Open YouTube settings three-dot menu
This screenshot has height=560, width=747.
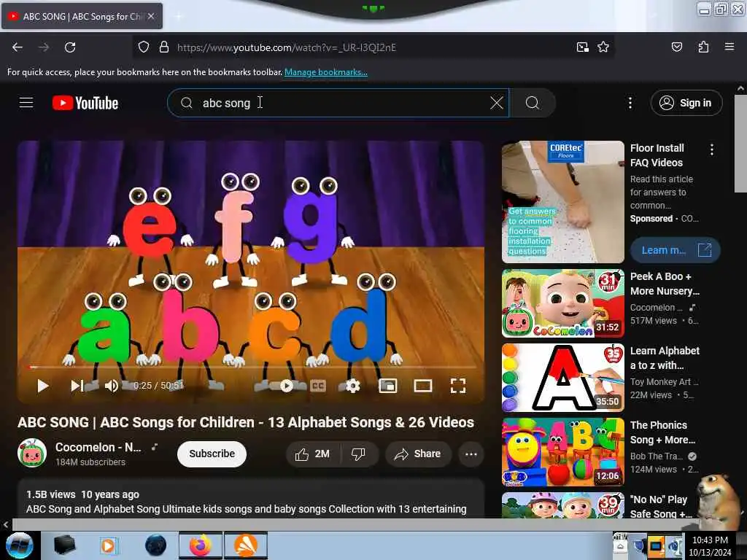[630, 103]
